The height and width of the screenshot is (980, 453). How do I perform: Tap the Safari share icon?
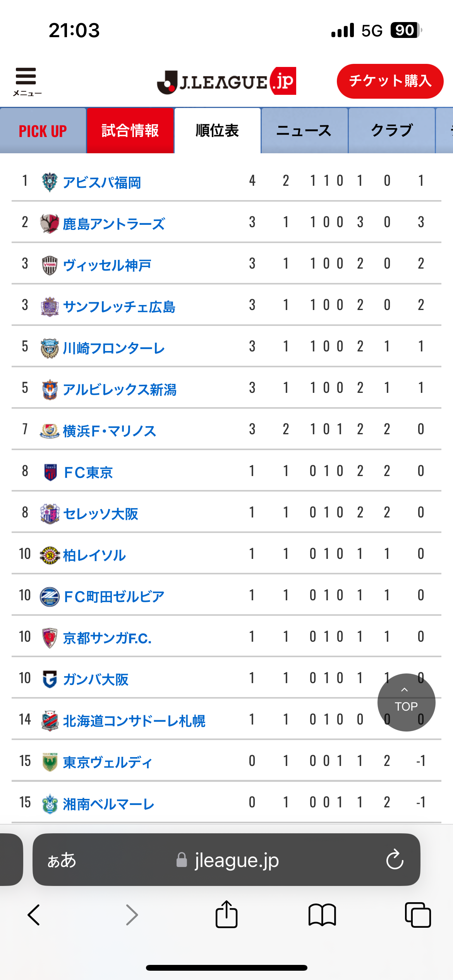click(226, 914)
